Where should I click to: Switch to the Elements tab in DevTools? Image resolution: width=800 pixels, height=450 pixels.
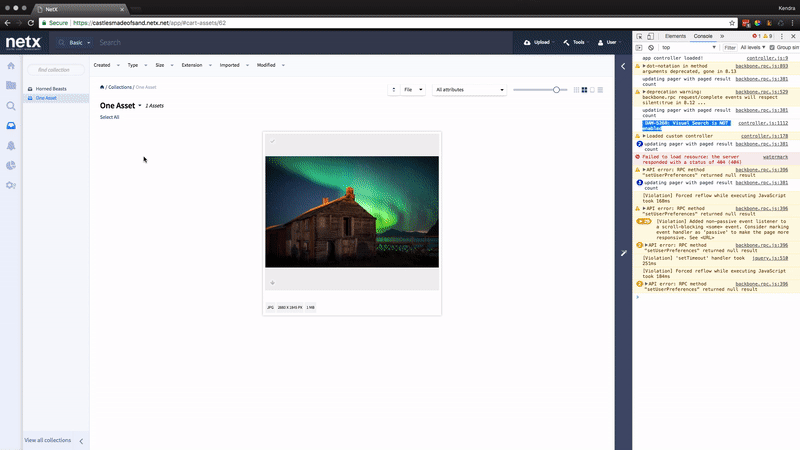pos(675,36)
